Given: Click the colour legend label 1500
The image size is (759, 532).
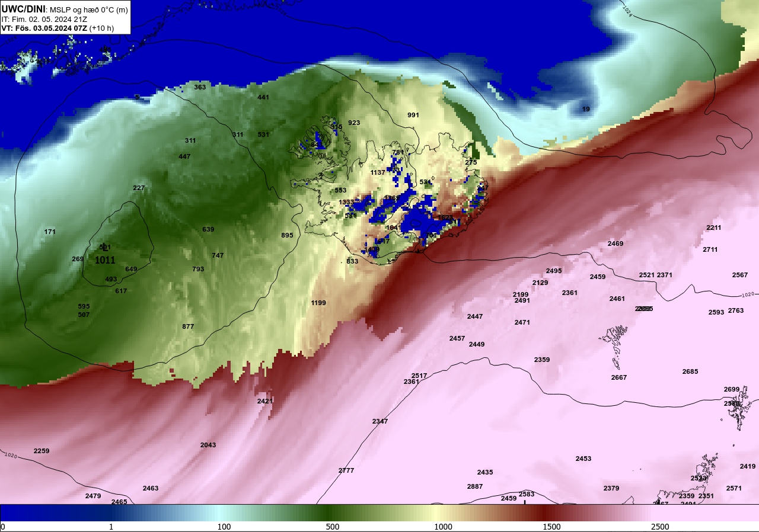Looking at the screenshot, I should point(551,527).
